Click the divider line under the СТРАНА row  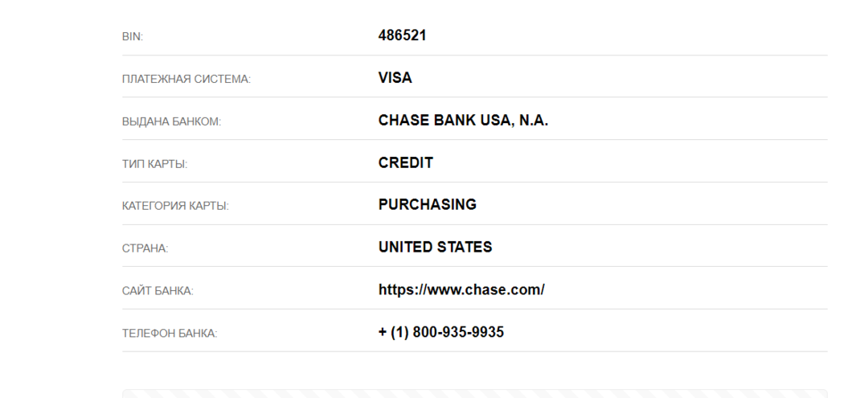pos(474,266)
